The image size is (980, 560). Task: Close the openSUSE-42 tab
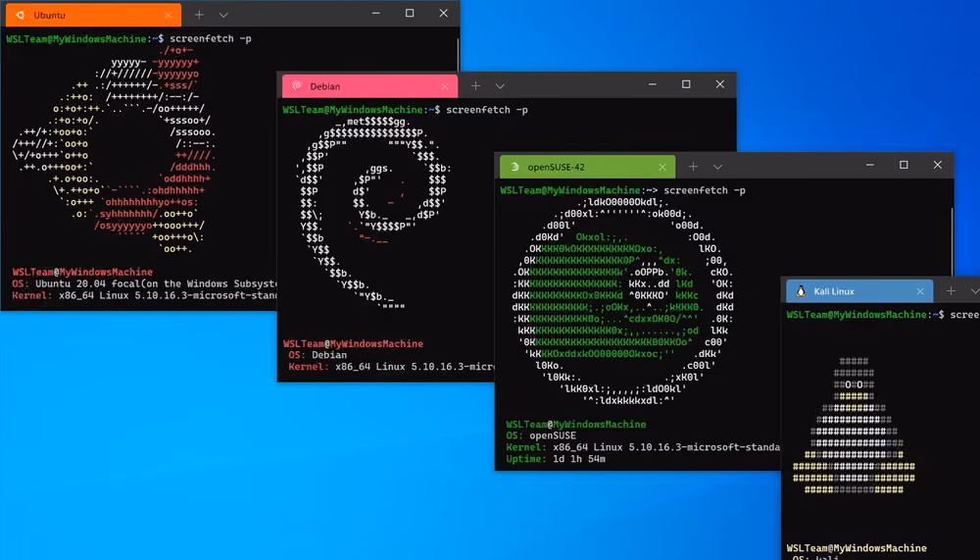pos(662,167)
